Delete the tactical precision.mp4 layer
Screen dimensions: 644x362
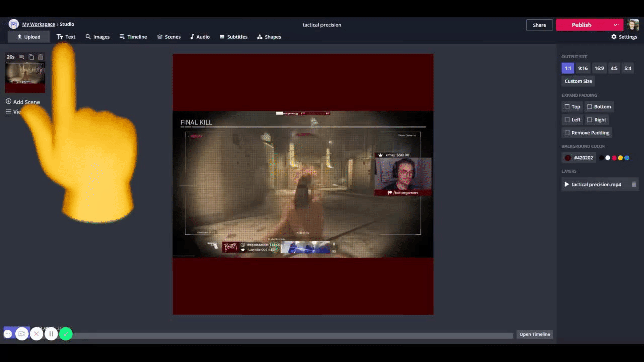pos(634,185)
